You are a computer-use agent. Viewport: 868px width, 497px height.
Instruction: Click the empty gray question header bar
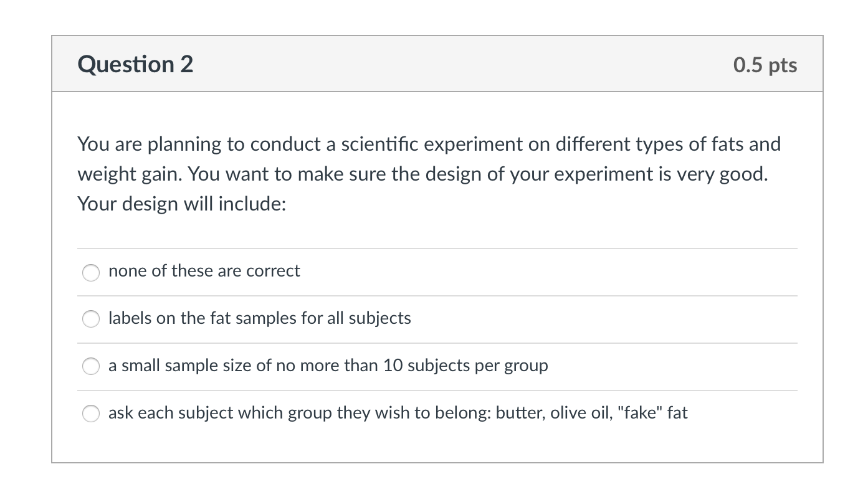[x=461, y=64]
